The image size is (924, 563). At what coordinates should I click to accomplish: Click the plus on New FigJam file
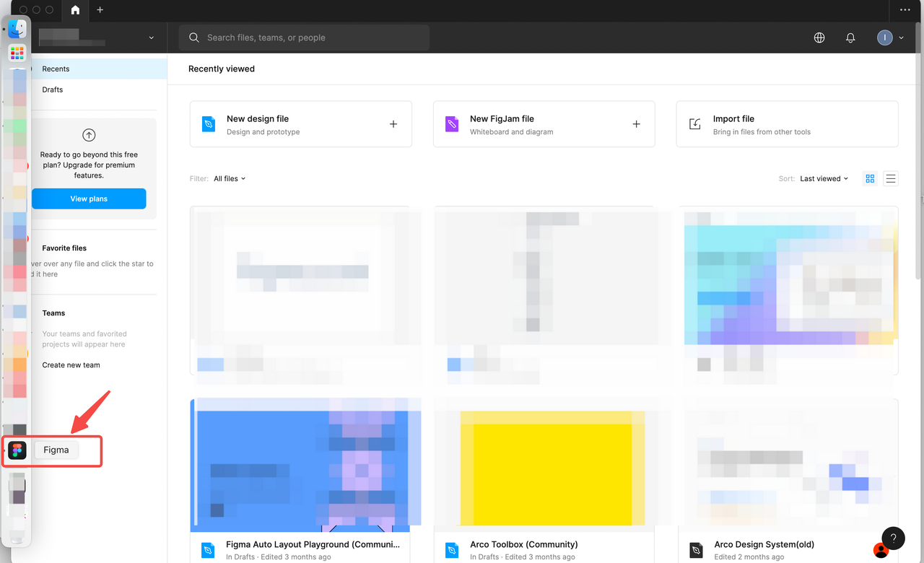[x=636, y=124]
